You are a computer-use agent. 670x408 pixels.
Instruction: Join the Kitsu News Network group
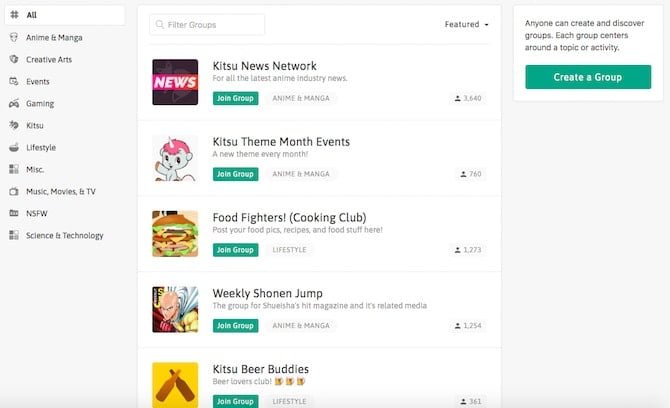(x=235, y=99)
